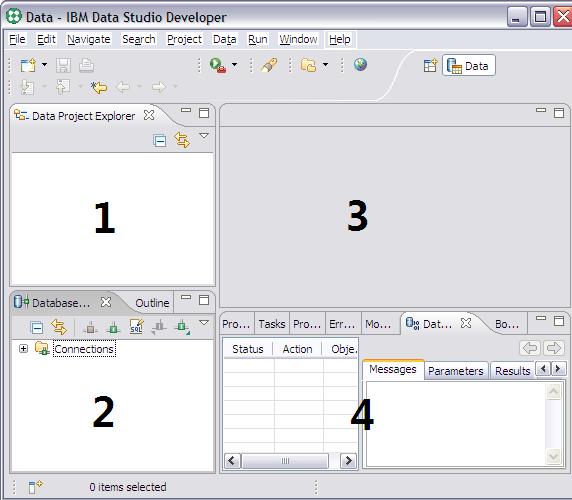The width and height of the screenshot is (572, 500).
Task: Open the Forward history dropdown arrow
Action: coord(175,87)
